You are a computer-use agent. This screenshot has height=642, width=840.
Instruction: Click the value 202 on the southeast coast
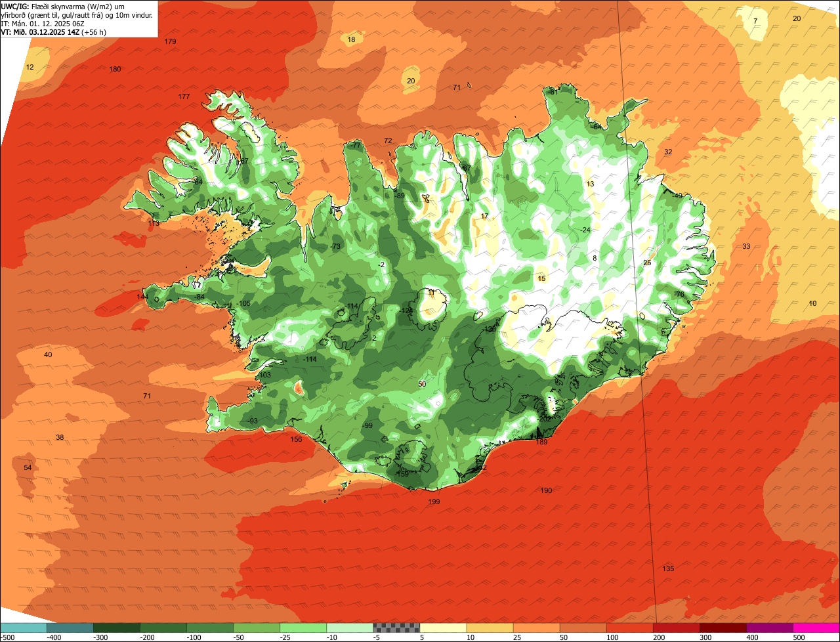click(x=545, y=419)
